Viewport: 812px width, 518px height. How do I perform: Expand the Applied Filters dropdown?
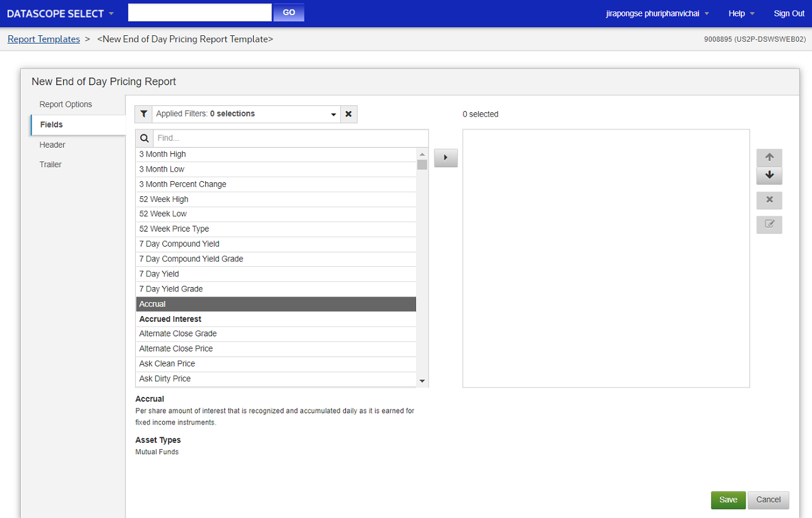[333, 115]
